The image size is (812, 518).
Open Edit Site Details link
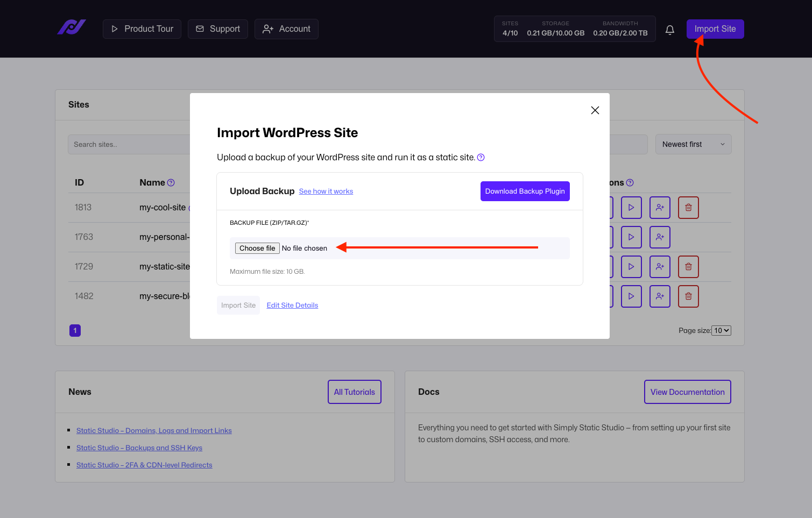click(x=292, y=306)
